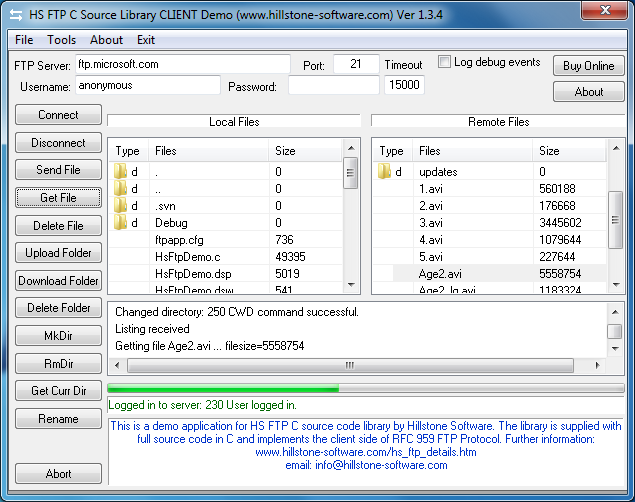The image size is (635, 502).
Task: Click the Remote Files Size column header
Action: [x=569, y=151]
